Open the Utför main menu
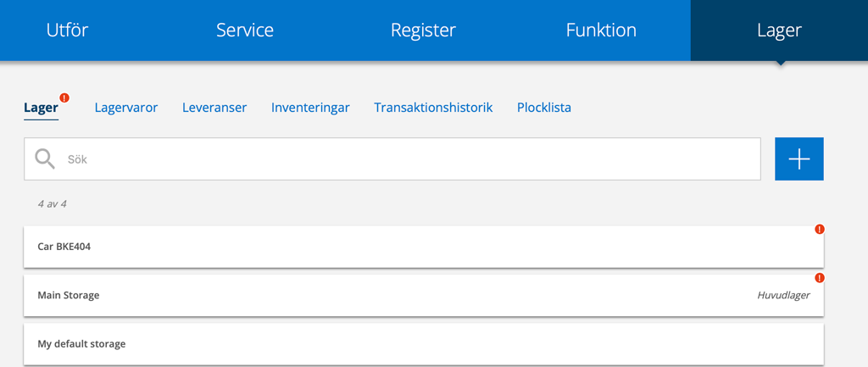Viewport: 868px width, 367px height. click(x=67, y=31)
